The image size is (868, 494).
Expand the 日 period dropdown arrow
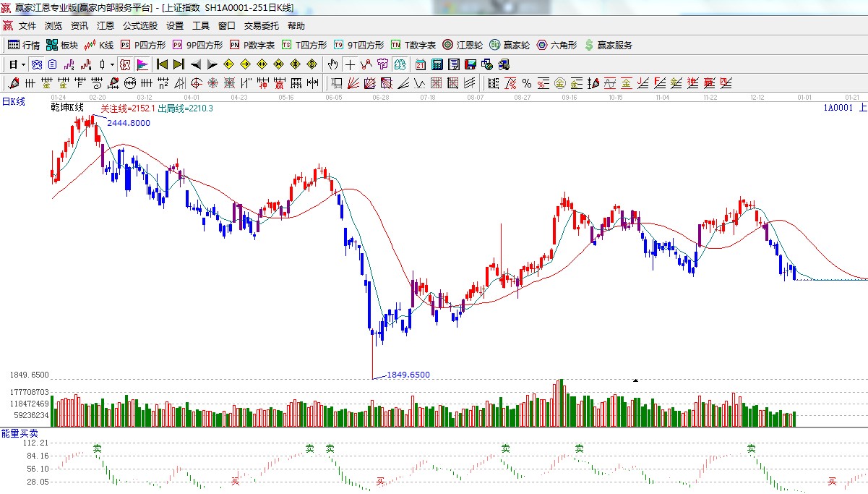coord(23,64)
